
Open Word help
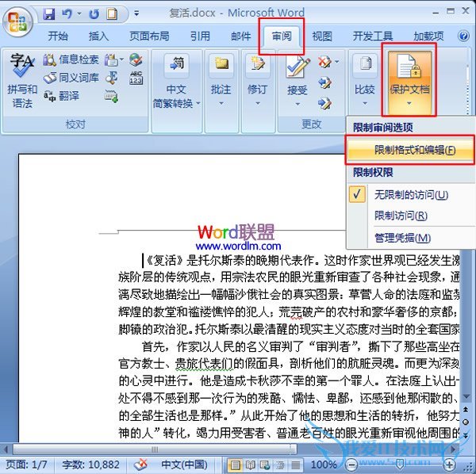(x=463, y=36)
